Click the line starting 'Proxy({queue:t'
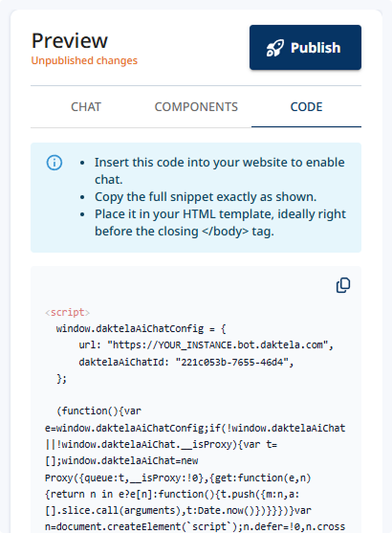 (x=178, y=477)
